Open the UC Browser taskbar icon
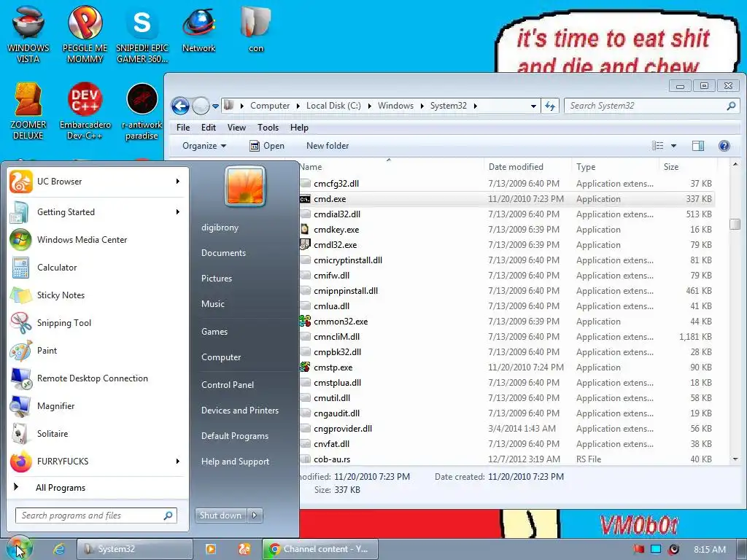This screenshot has width=747, height=560. click(244, 549)
